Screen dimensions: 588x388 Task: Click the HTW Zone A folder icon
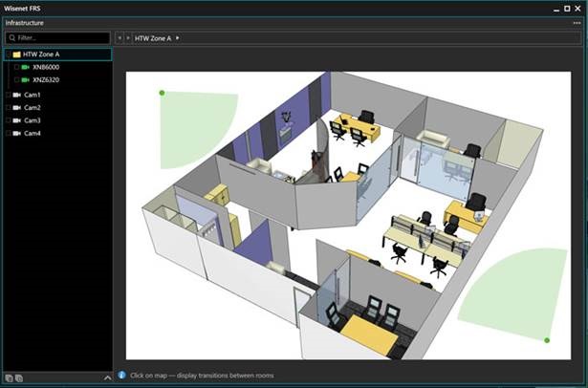(x=17, y=54)
